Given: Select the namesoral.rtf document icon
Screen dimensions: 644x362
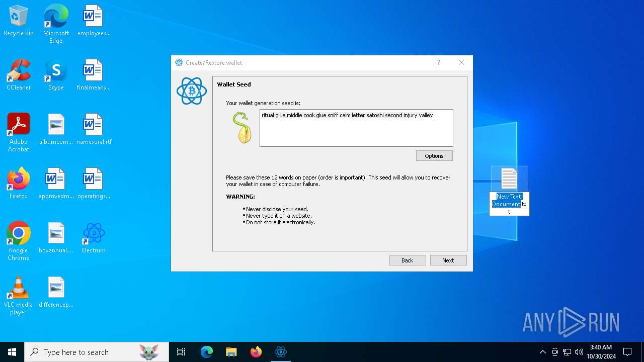Looking at the screenshot, I should pos(94,130).
